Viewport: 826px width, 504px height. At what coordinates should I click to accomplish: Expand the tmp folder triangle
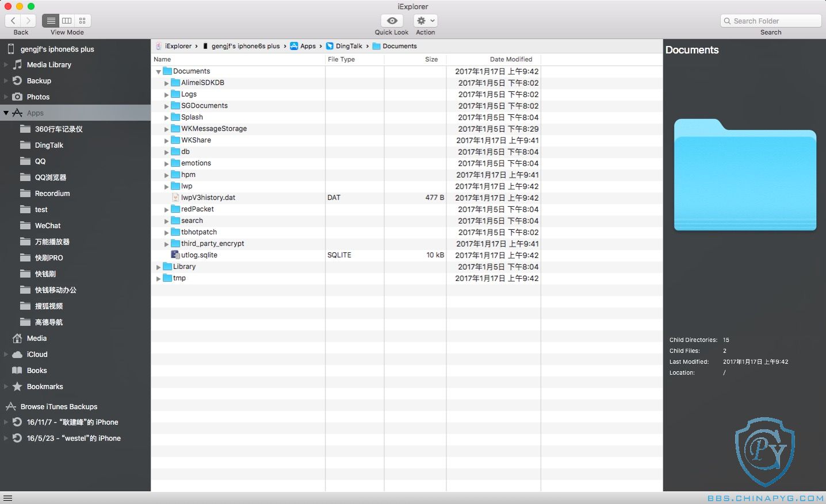coord(159,278)
